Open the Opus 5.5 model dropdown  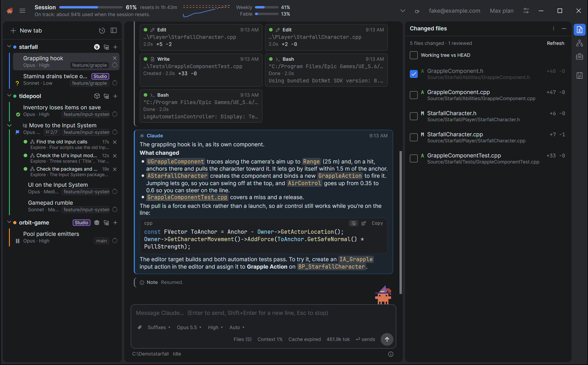189,327
